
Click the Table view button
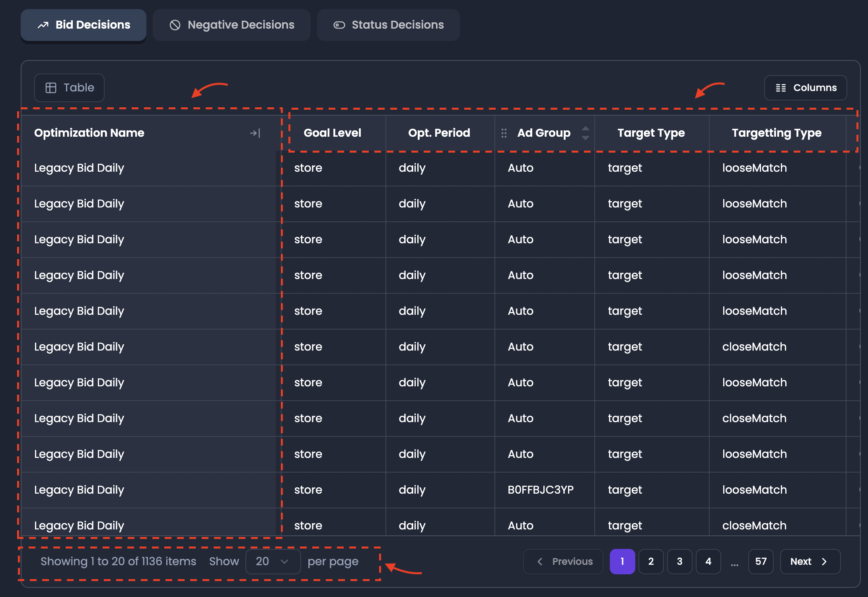tap(70, 88)
